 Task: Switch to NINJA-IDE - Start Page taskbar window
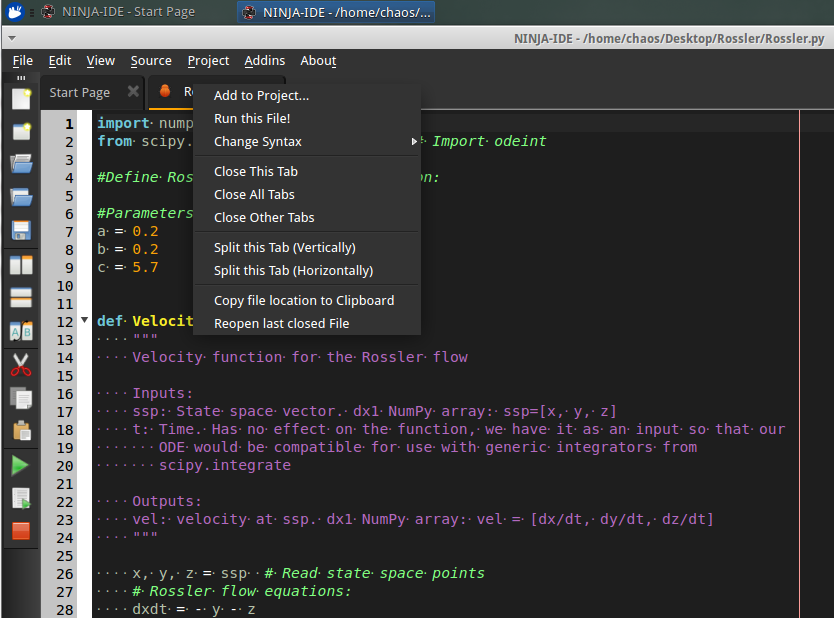118,12
